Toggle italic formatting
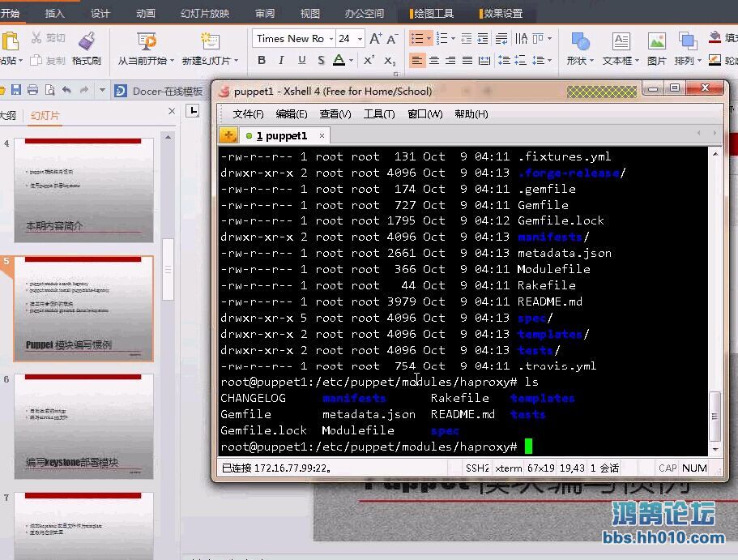The height and width of the screenshot is (560, 738). (279, 61)
